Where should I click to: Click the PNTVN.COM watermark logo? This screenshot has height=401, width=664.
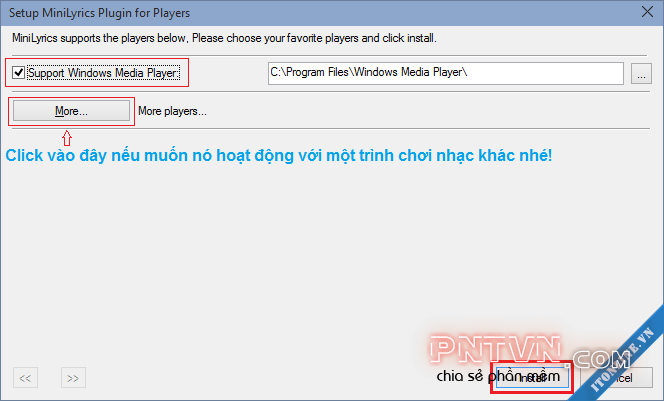point(529,351)
